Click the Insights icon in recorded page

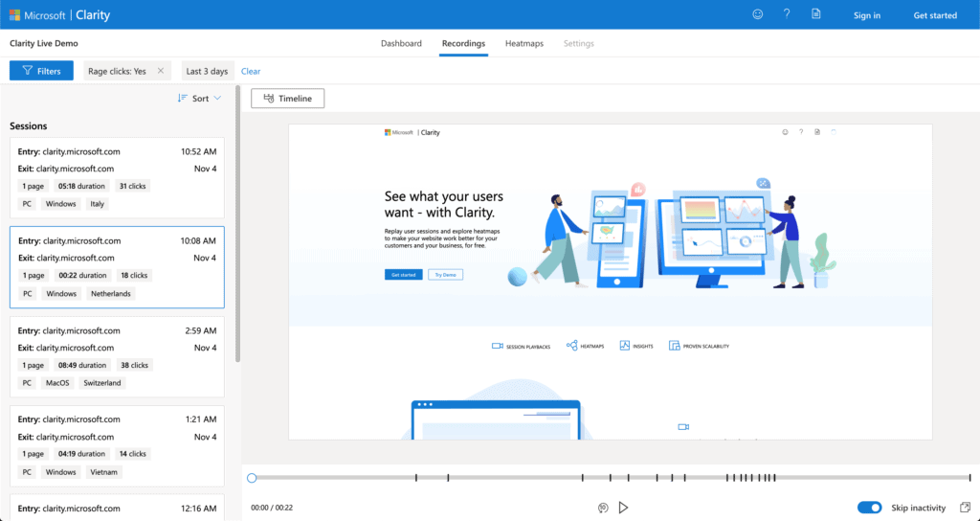[624, 345]
